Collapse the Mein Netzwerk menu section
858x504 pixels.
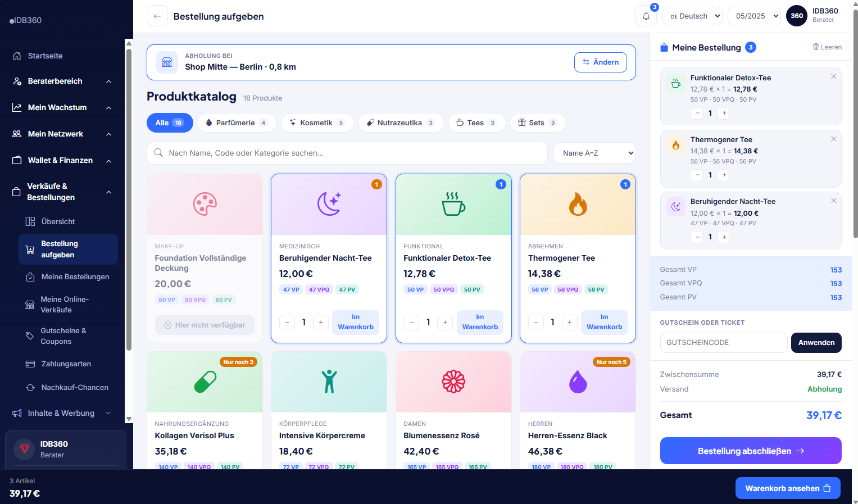click(x=108, y=134)
